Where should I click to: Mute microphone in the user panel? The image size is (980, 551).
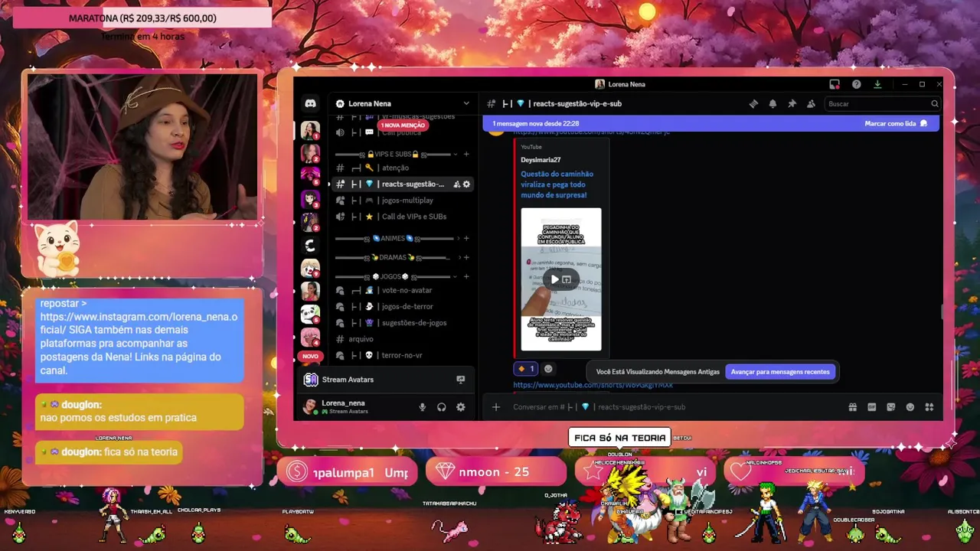tap(422, 407)
